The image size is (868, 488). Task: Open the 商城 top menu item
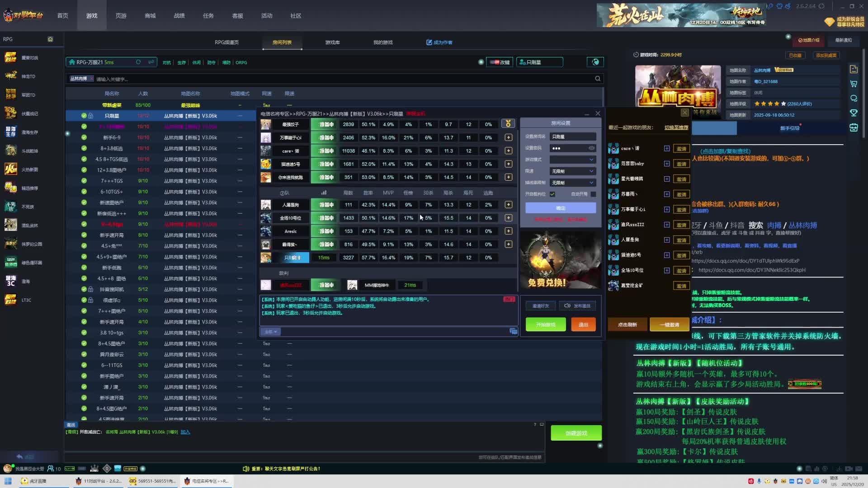pos(150,16)
